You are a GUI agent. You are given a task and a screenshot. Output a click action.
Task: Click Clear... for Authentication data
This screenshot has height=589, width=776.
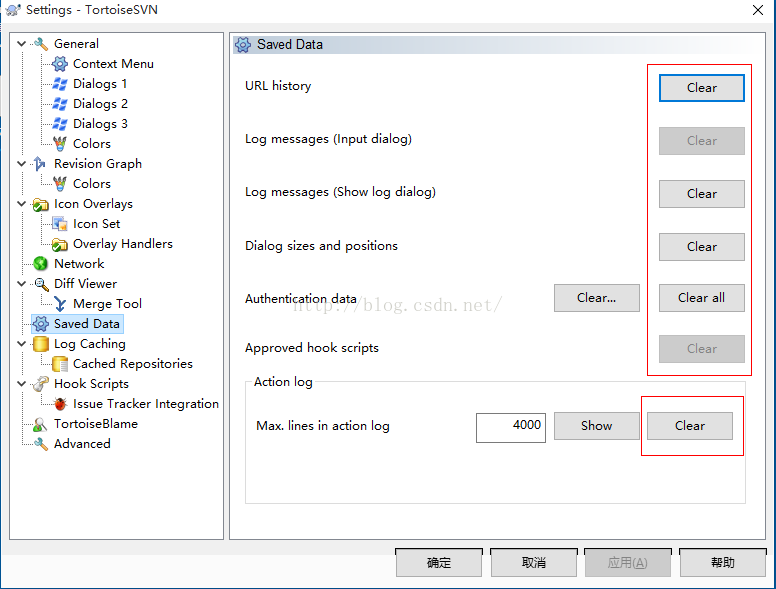pos(596,298)
